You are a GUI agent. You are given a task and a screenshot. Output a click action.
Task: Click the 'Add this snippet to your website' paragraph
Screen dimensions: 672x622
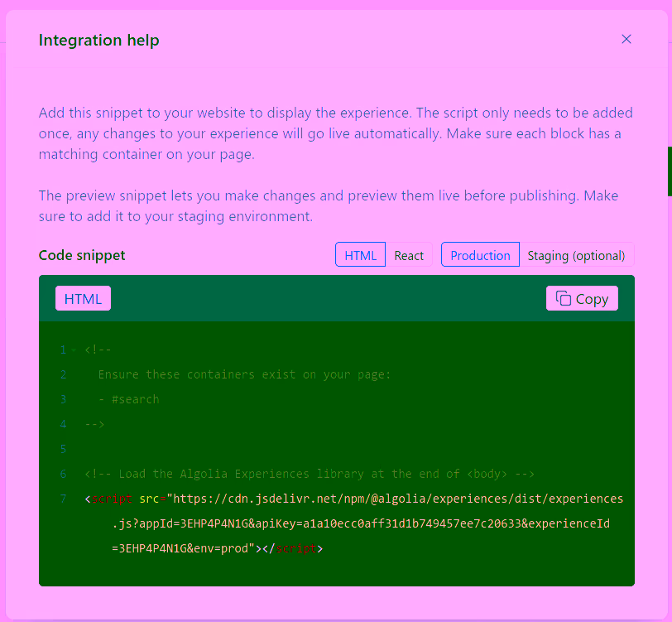tap(335, 133)
